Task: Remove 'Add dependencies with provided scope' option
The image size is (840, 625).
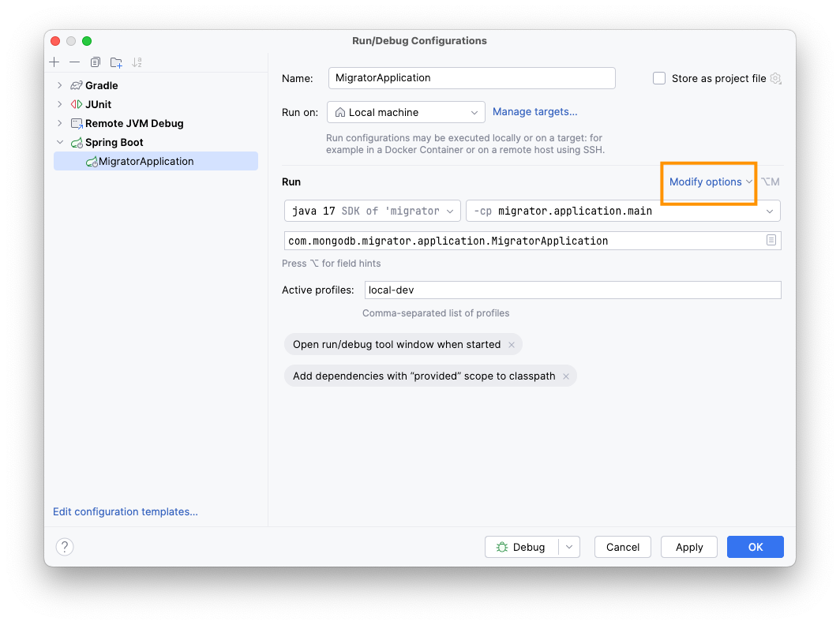Action: [x=566, y=376]
